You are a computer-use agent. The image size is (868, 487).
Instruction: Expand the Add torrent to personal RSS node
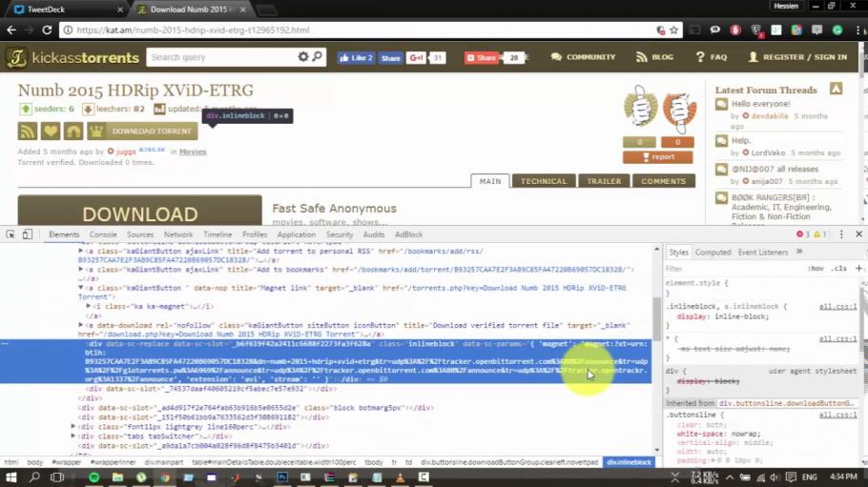coord(81,252)
